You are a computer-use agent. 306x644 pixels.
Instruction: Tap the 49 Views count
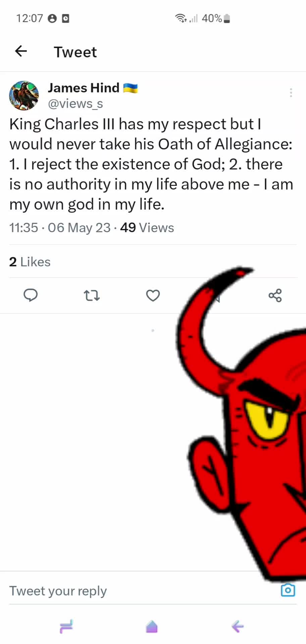tap(147, 228)
